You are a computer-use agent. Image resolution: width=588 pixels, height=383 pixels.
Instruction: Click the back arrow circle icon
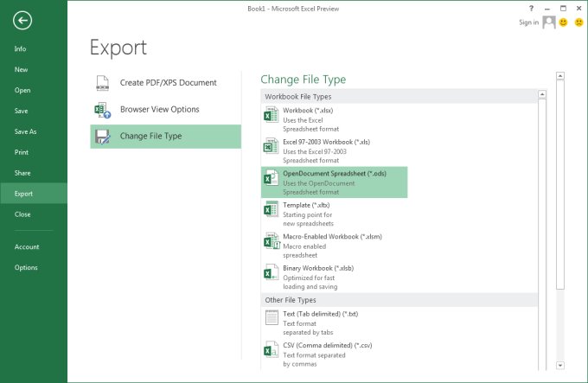coord(23,22)
